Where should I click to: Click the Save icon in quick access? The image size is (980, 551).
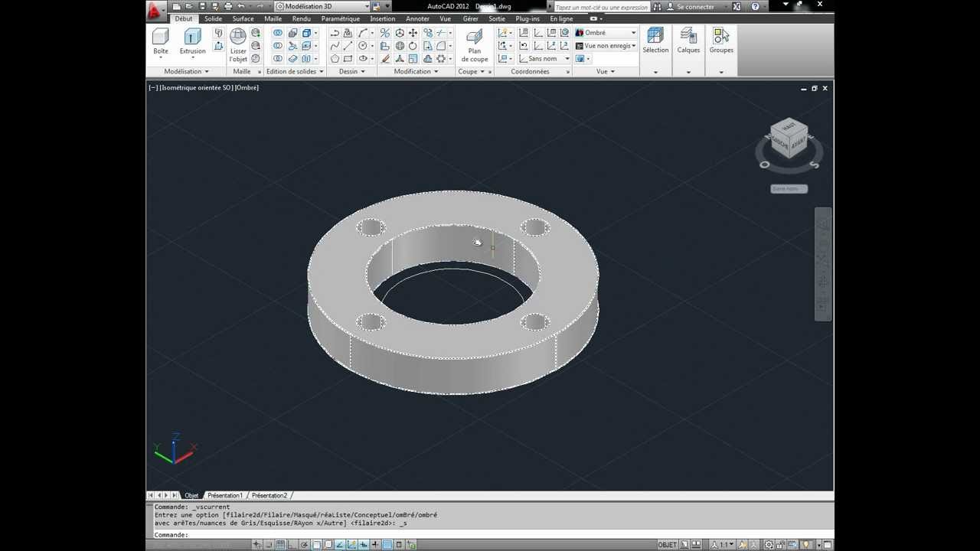[x=202, y=6]
